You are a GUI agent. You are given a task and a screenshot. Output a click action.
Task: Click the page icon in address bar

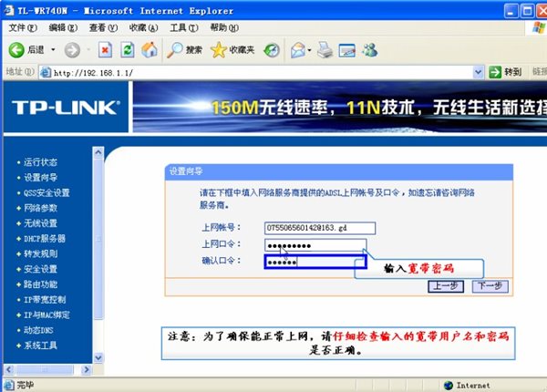pyautogui.click(x=46, y=73)
